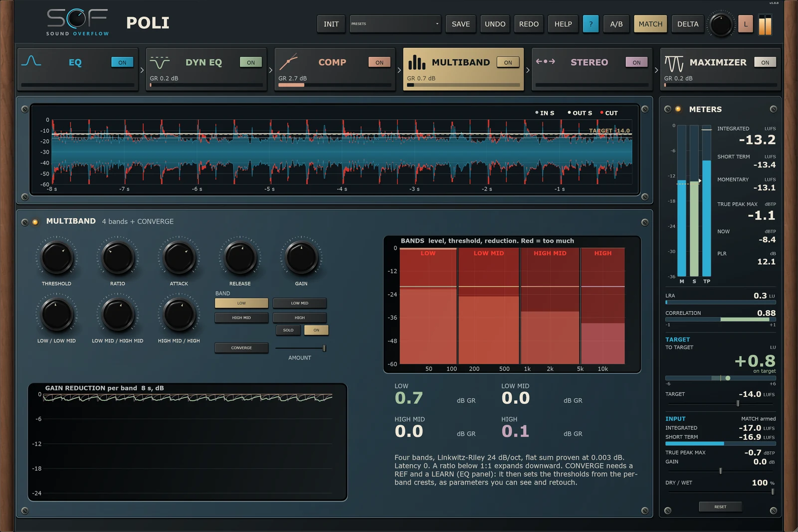Click the EQ curve icon
798x532 pixels.
click(x=31, y=61)
